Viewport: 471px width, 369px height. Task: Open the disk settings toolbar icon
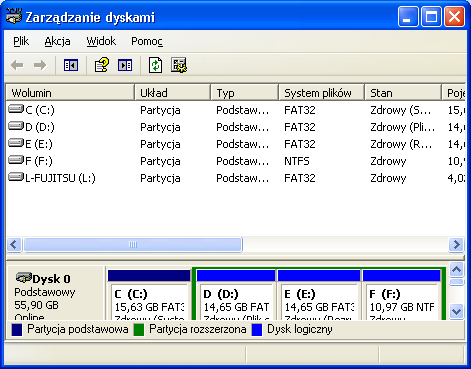(179, 65)
